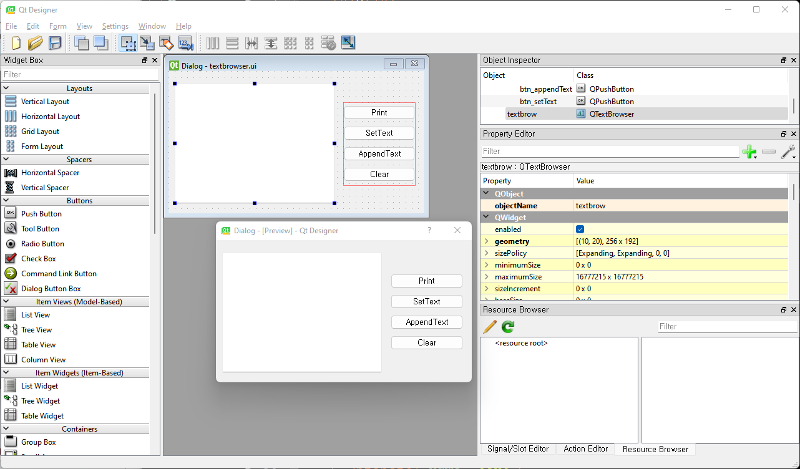Collapse the QWidget property group
800x469 pixels.
[486, 217]
